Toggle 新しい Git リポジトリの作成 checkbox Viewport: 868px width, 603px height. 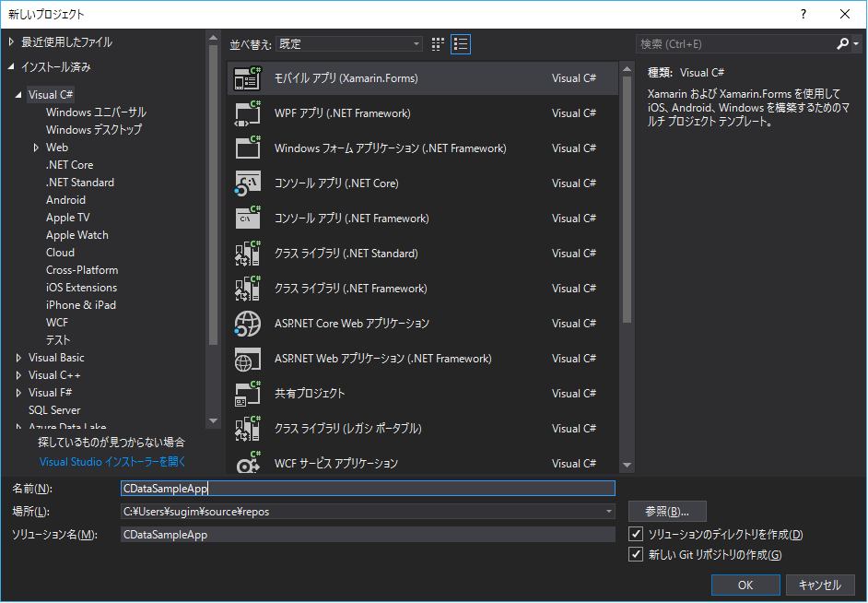(x=636, y=554)
